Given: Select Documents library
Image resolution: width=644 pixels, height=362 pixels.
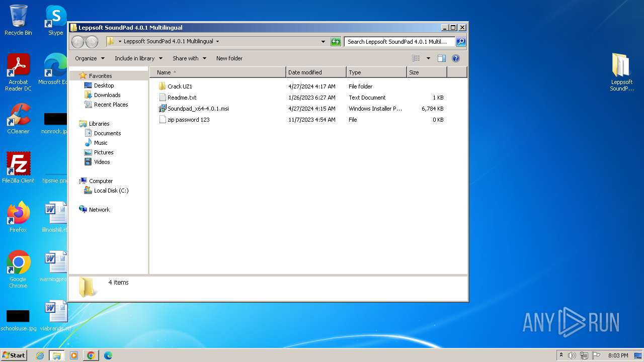Looking at the screenshot, I should 107,133.
